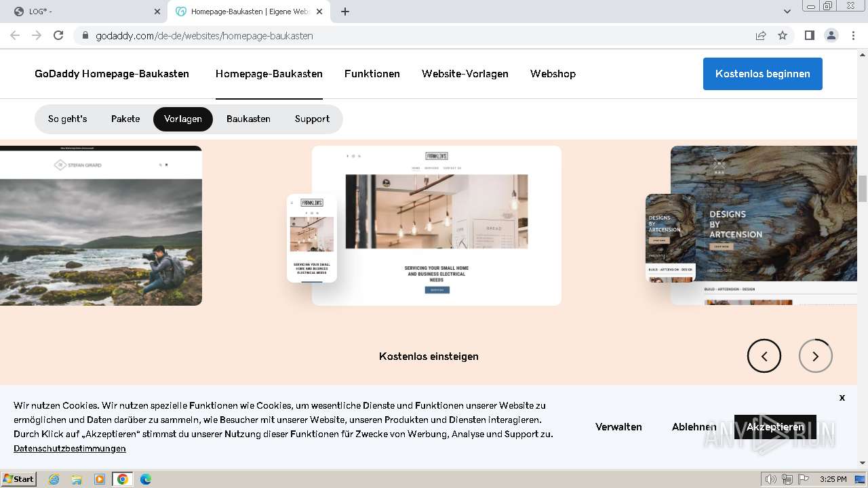Go back using the browser back arrow
This screenshot has width=868, height=488.
pyautogui.click(x=15, y=35)
